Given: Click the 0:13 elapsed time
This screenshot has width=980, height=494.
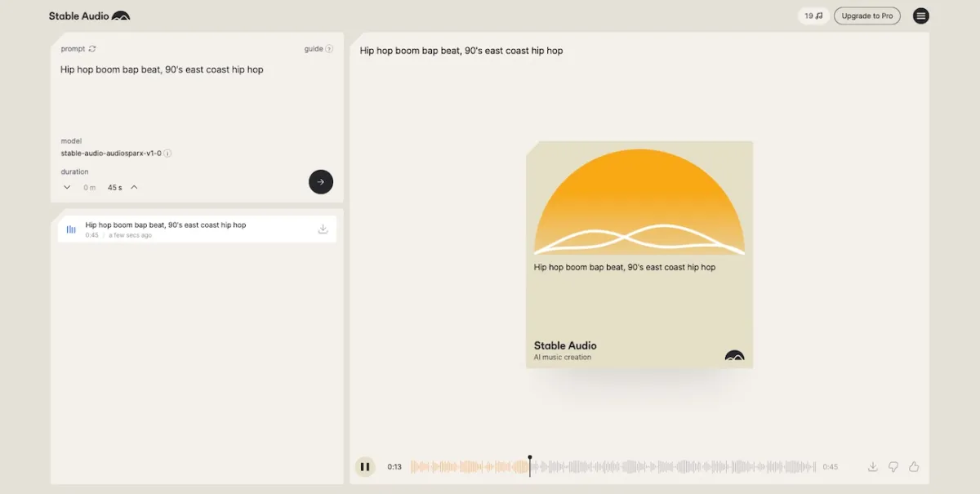Looking at the screenshot, I should coord(394,467).
